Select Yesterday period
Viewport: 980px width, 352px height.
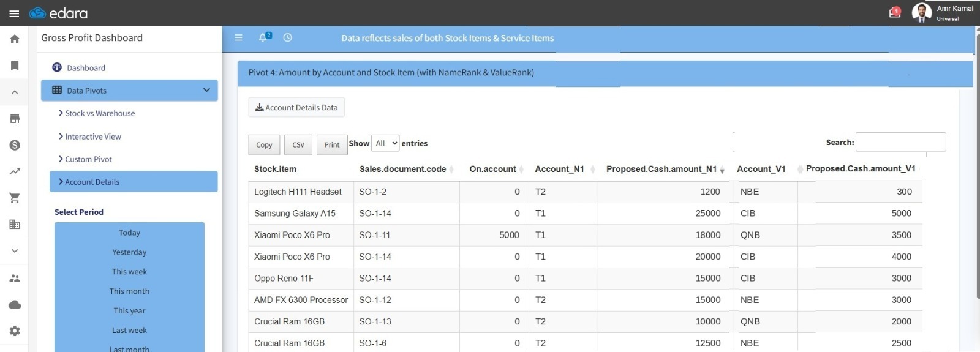129,252
